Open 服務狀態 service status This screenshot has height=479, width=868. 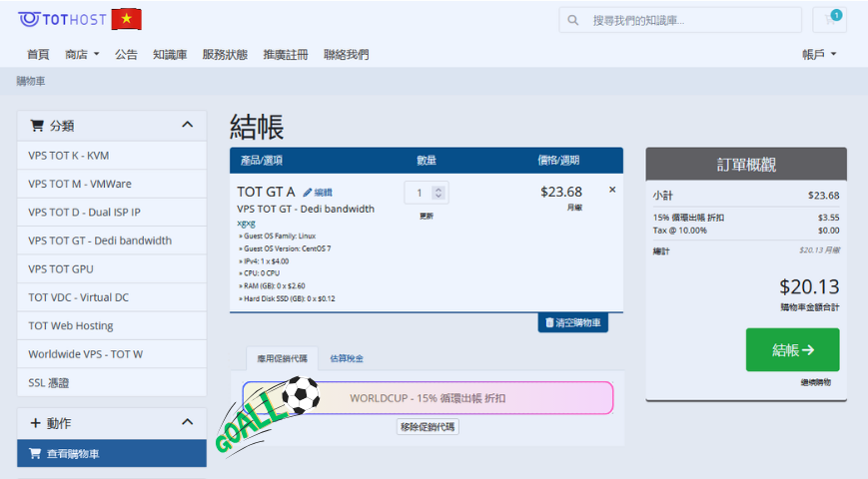[x=225, y=54]
